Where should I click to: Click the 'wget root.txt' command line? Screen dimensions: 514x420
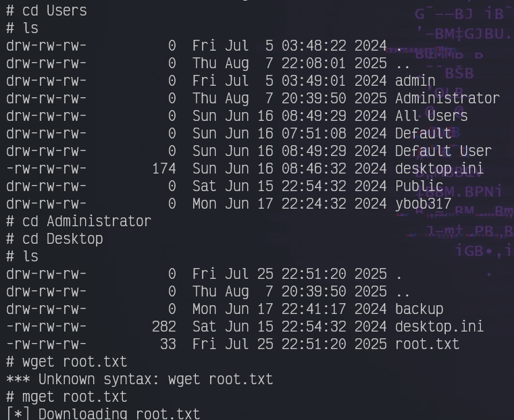pos(67,362)
